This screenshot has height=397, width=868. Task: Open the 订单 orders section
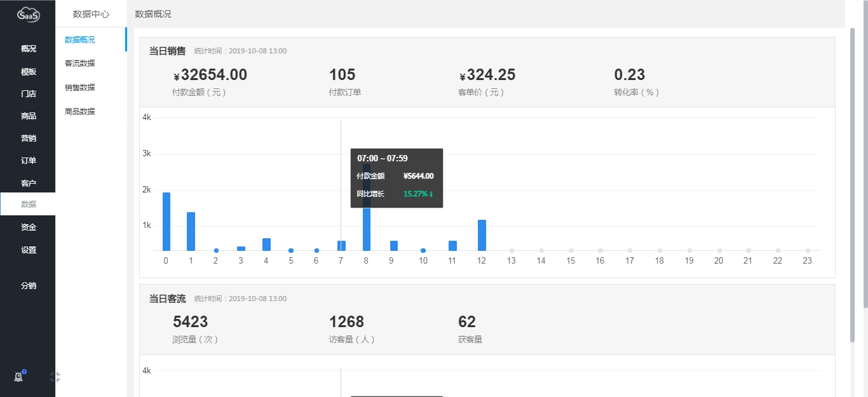coord(28,161)
